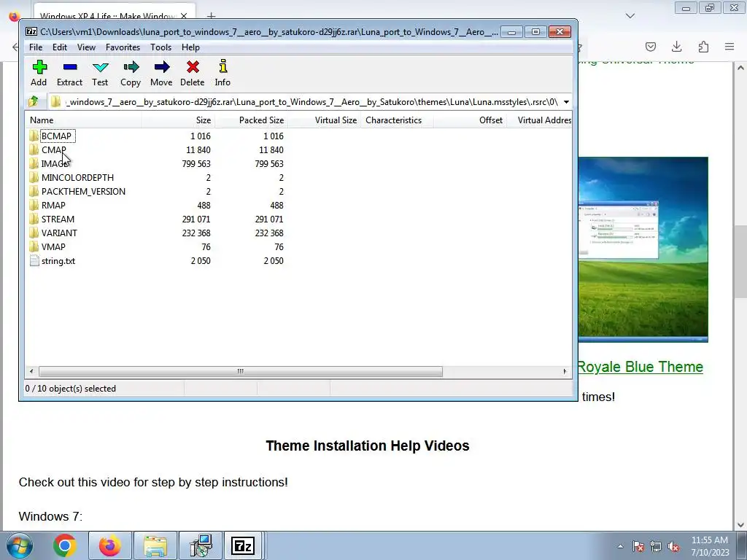Select the VARIANT folder icon
The width and height of the screenshot is (747, 560).
click(x=34, y=233)
